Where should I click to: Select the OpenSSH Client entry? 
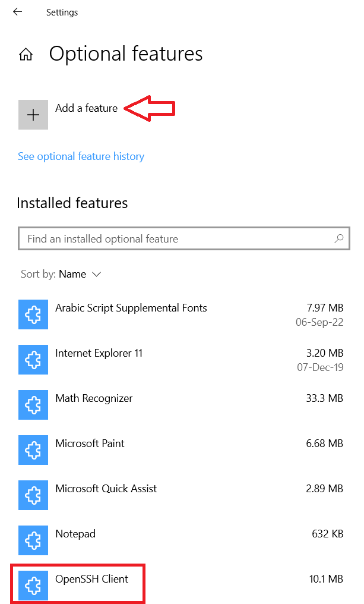(x=91, y=579)
